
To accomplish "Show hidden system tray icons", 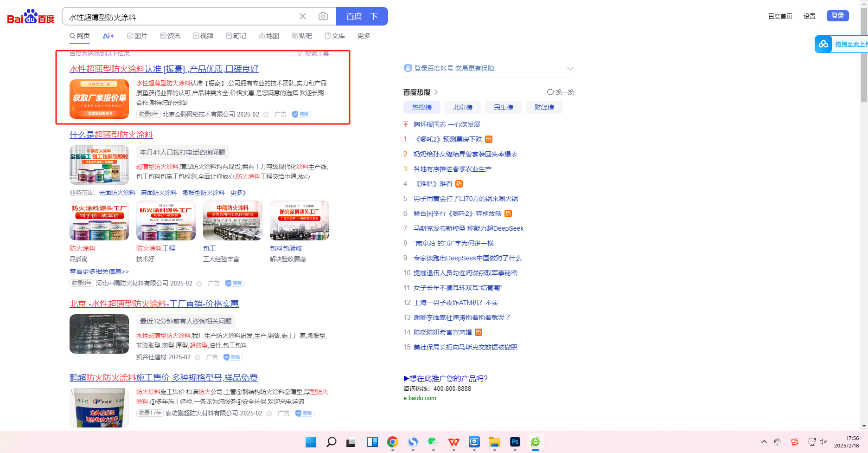I will tap(764, 442).
